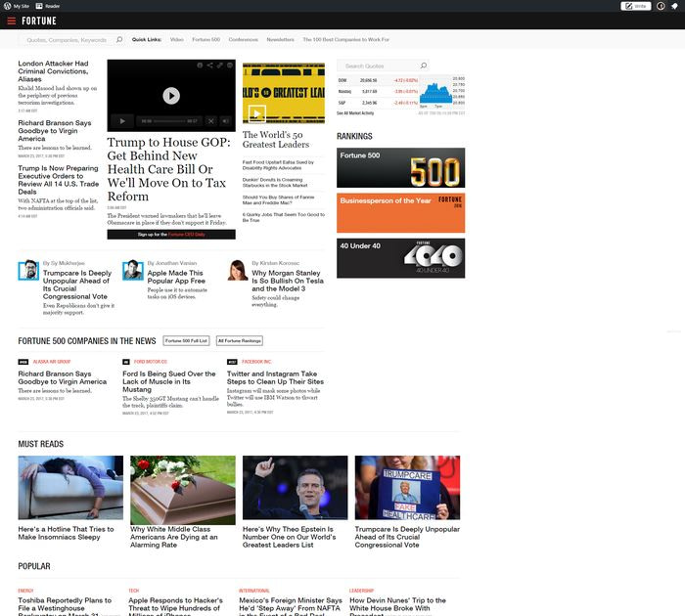Open the Trump to House GOP headline
685x616 pixels.
(x=168, y=169)
